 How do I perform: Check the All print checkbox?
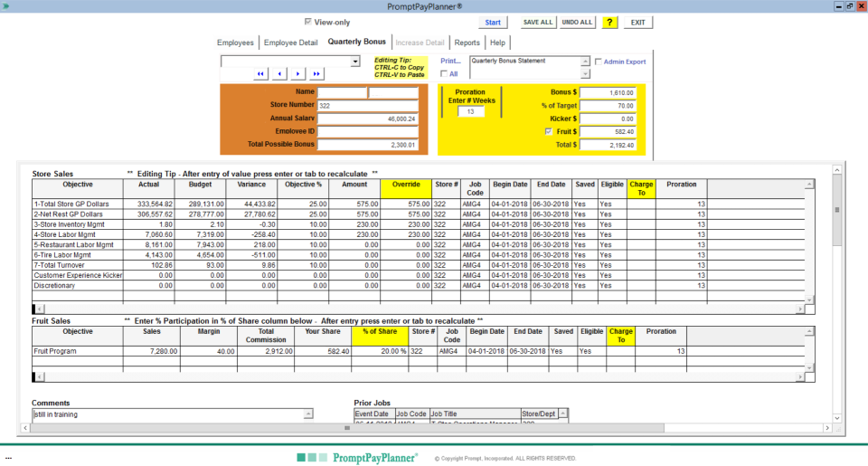444,73
